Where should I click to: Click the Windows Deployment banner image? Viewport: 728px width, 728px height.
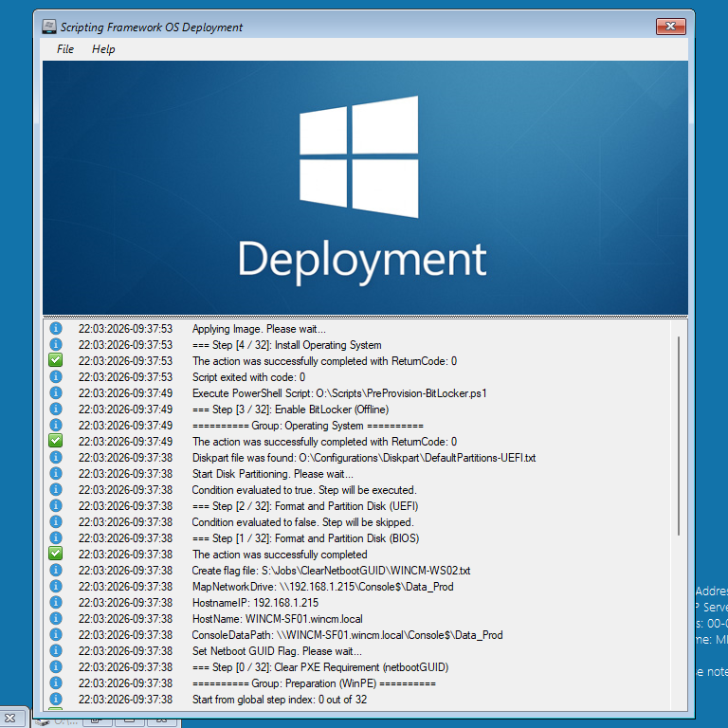pyautogui.click(x=364, y=188)
